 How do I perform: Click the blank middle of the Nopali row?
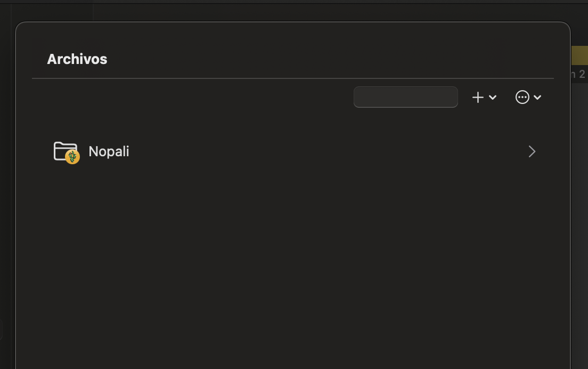(326, 151)
